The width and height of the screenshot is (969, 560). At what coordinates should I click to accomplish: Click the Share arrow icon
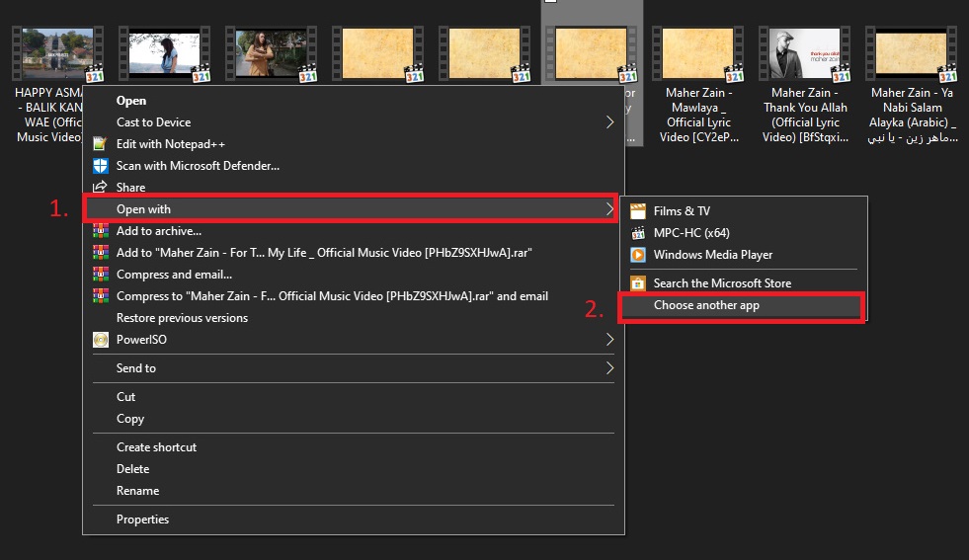[100, 187]
